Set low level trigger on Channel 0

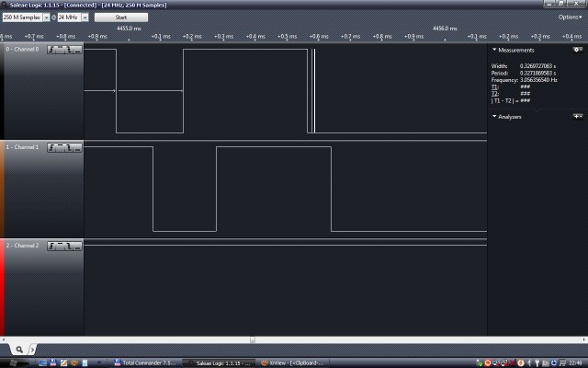pos(77,50)
